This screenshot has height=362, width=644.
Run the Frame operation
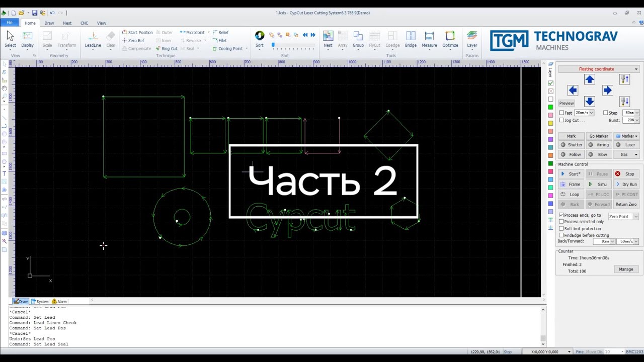tap(572, 185)
